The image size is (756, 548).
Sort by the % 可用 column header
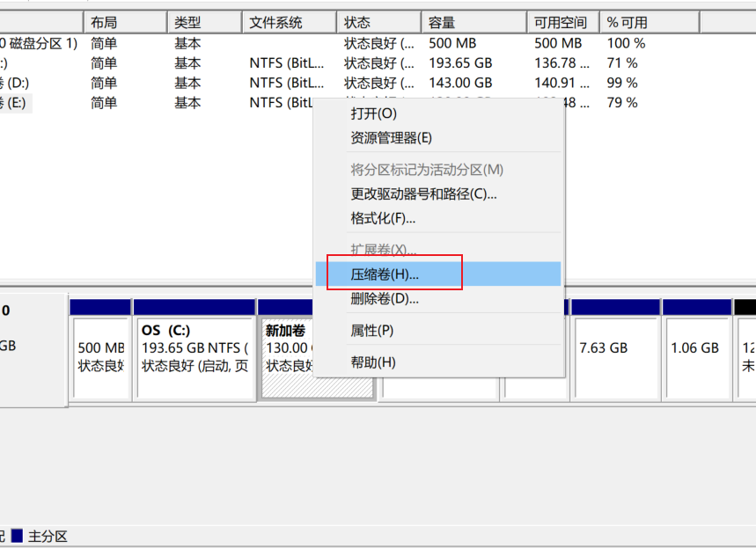650,22
